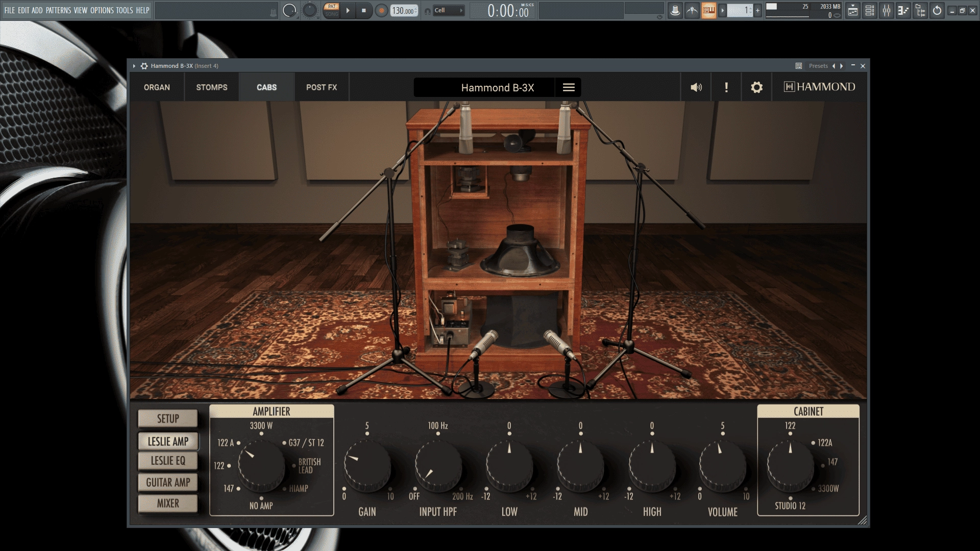The height and width of the screenshot is (551, 980).
Task: Click the 0:00:00 time display
Action: tap(509, 10)
